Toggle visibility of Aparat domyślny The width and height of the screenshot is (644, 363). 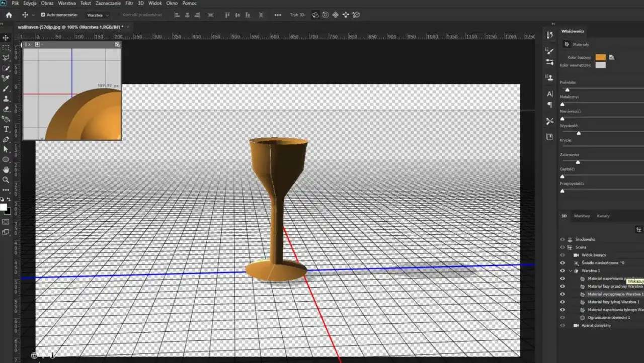(562, 325)
